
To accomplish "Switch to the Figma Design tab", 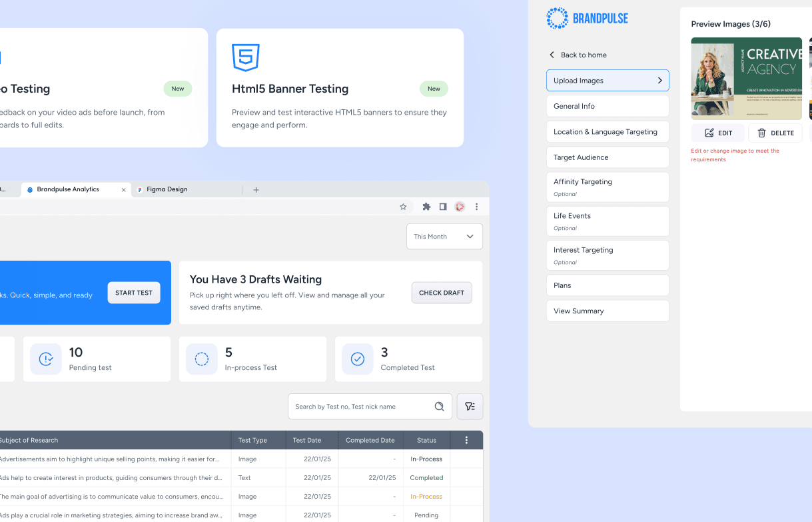I will [x=187, y=190].
